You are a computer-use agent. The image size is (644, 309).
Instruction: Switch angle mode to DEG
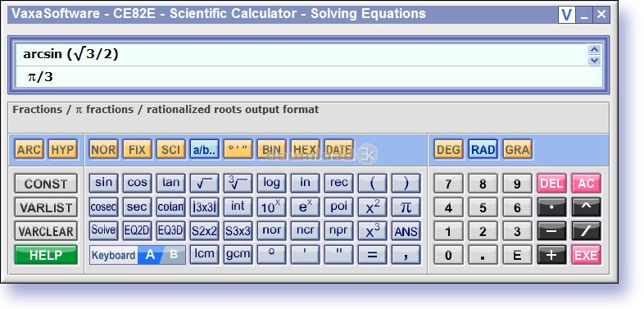pos(448,149)
